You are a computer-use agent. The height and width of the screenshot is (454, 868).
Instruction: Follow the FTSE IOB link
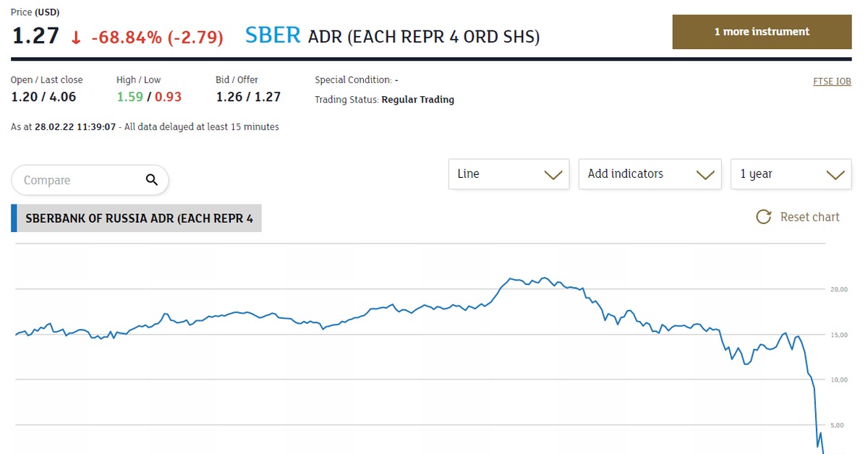tap(832, 81)
